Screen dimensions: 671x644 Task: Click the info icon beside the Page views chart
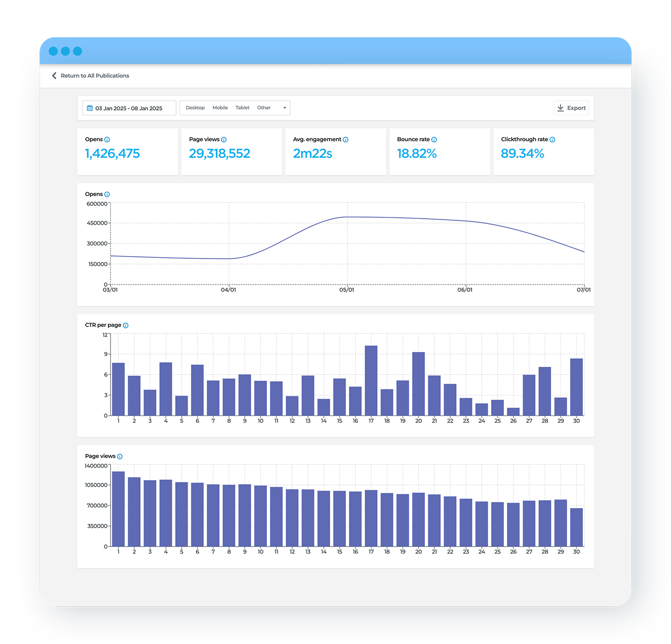[x=120, y=456]
